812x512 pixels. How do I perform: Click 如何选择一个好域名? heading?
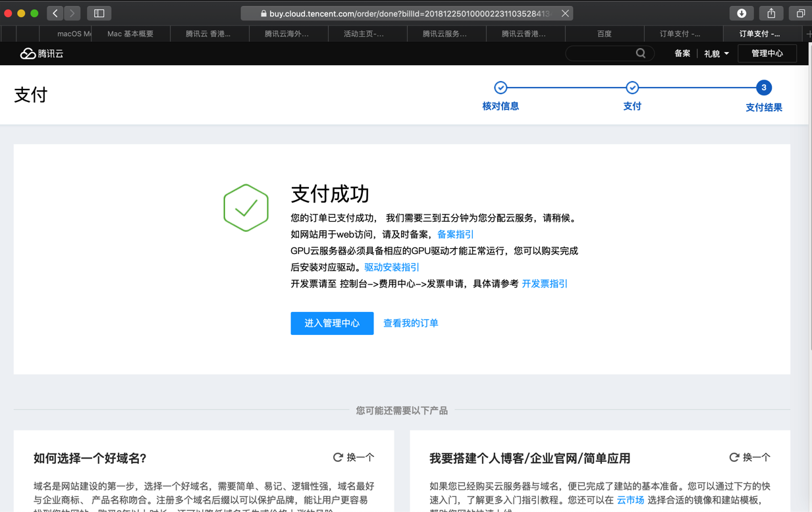pyautogui.click(x=90, y=458)
